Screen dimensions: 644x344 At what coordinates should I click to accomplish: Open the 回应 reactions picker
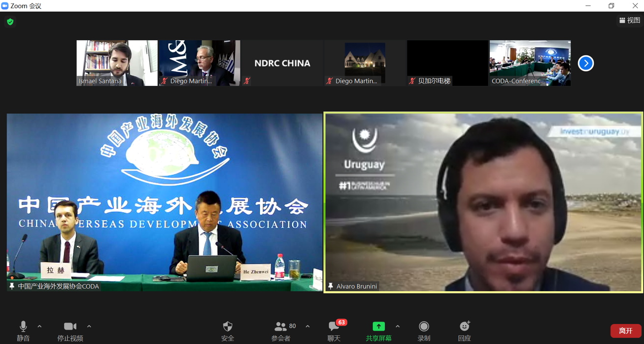pos(464,330)
